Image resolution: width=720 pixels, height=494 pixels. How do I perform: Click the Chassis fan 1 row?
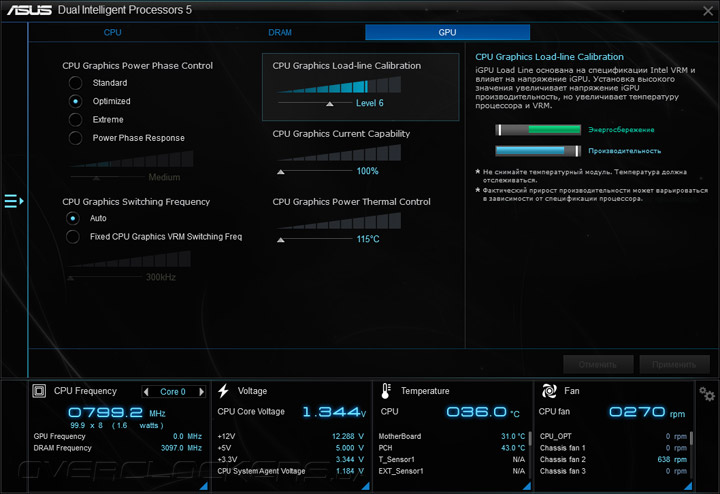click(x=613, y=448)
